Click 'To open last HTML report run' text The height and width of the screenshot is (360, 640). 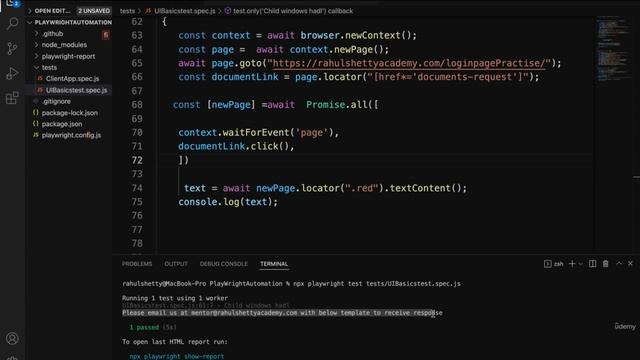coord(175,342)
